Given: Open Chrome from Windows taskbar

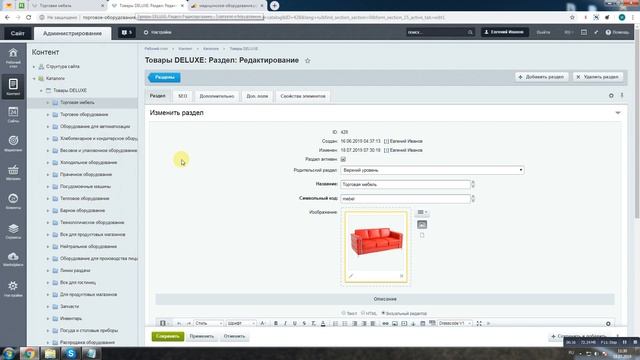Looking at the screenshot, I should [x=29, y=353].
